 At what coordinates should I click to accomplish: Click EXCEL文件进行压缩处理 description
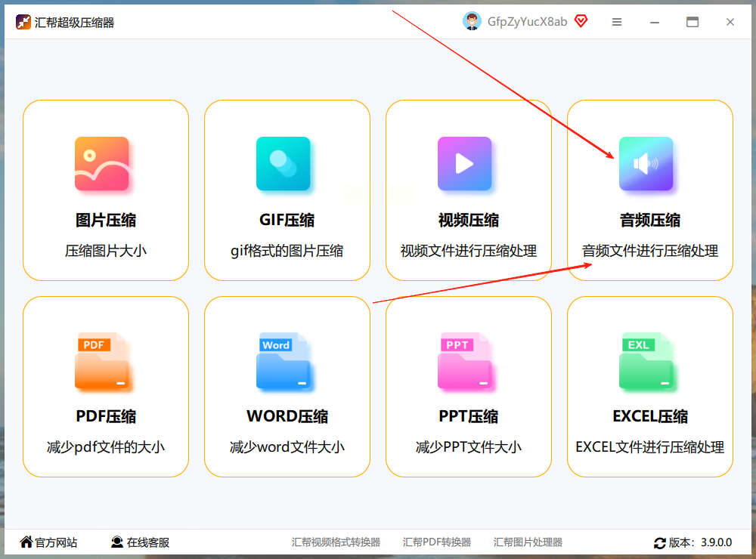coord(649,446)
